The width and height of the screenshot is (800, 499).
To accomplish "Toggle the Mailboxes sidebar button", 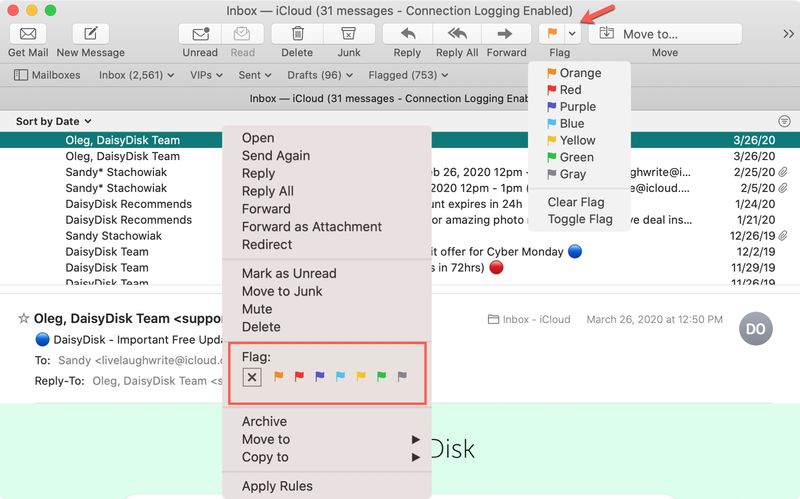I will 47,75.
